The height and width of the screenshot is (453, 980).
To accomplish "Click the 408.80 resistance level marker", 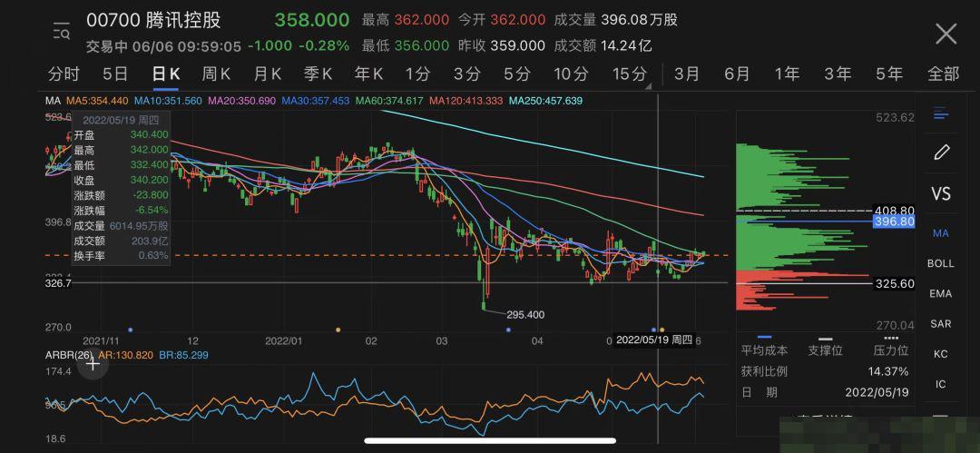I will [x=895, y=211].
